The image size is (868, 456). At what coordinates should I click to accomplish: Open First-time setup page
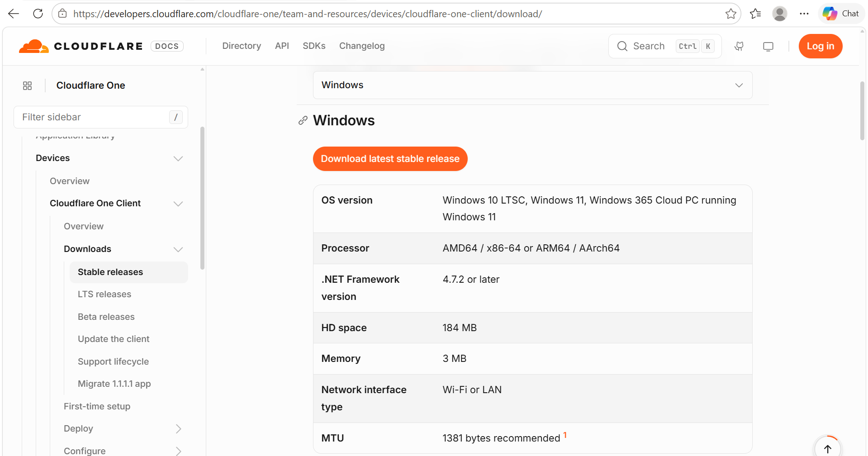pos(97,407)
